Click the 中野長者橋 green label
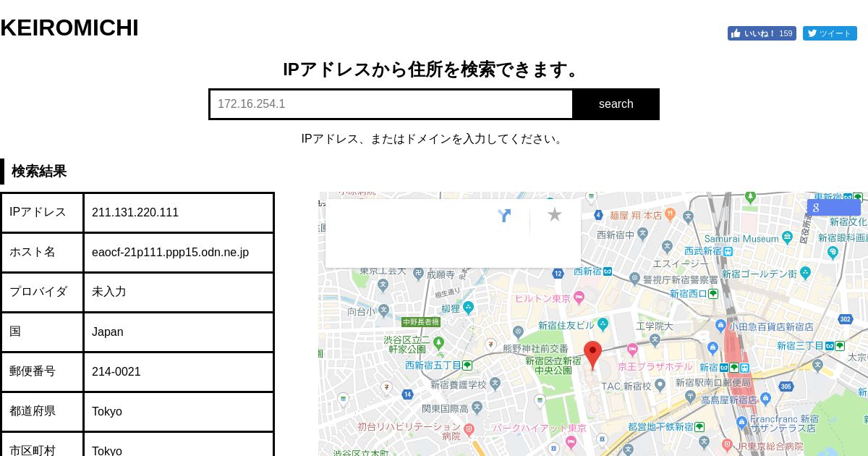 [x=421, y=322]
